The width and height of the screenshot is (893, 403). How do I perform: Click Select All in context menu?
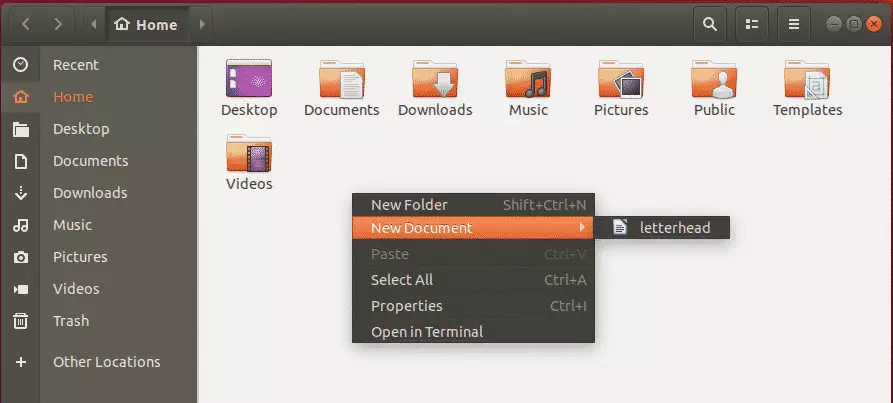pos(473,280)
